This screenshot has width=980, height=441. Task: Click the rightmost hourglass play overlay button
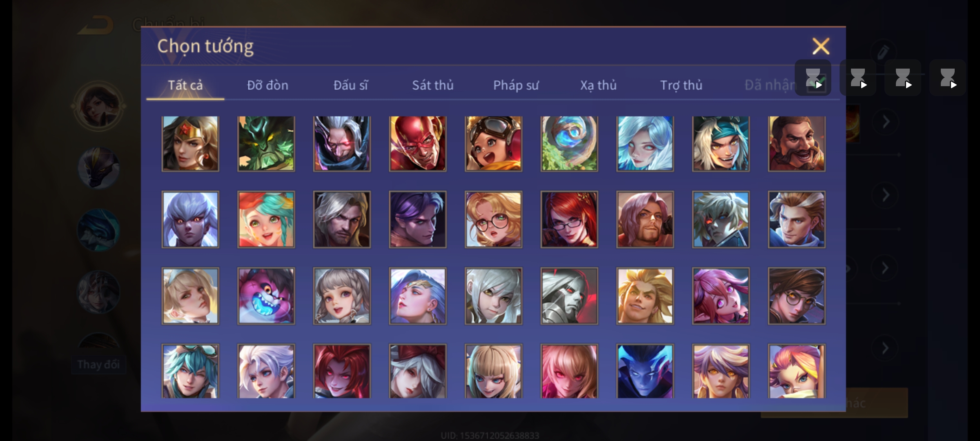948,78
